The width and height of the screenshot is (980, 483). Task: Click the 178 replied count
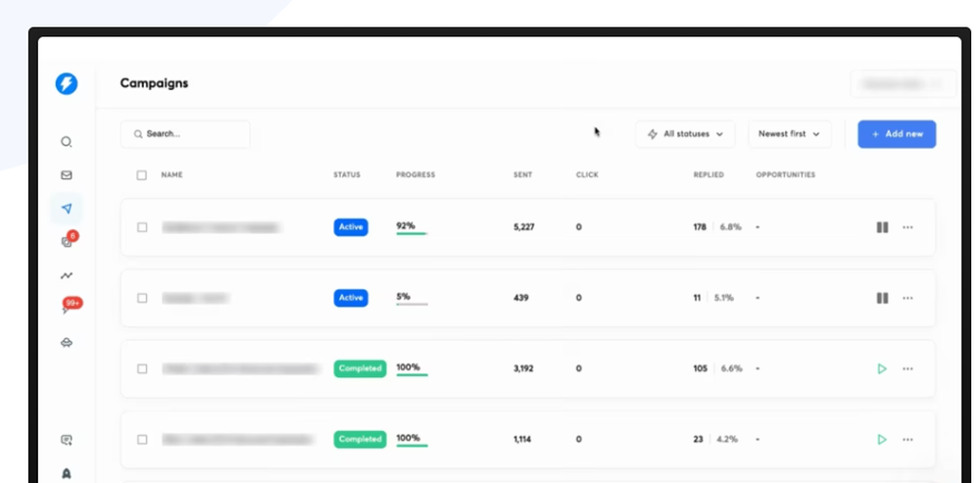click(x=700, y=227)
